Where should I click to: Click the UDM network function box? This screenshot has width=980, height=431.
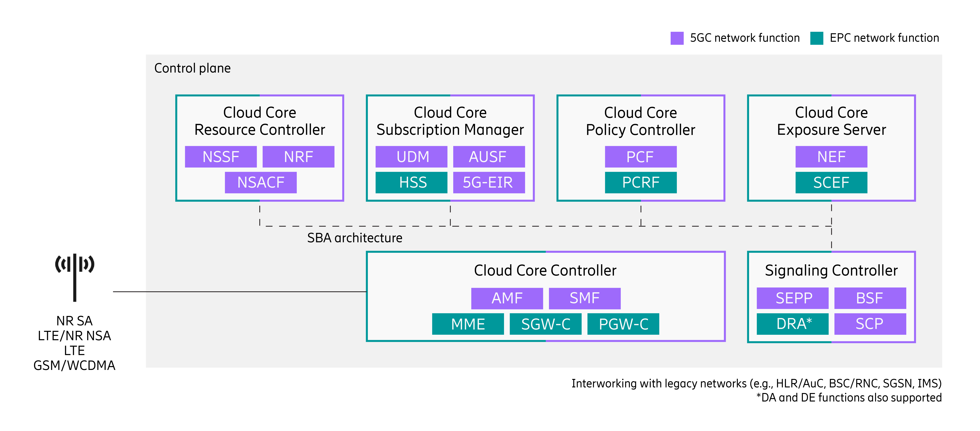[411, 157]
